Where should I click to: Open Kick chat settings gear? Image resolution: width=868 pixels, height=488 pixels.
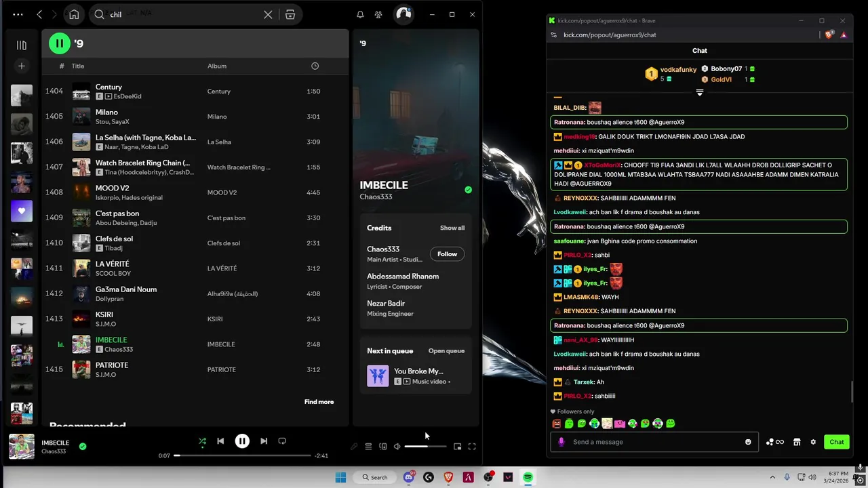(813, 442)
